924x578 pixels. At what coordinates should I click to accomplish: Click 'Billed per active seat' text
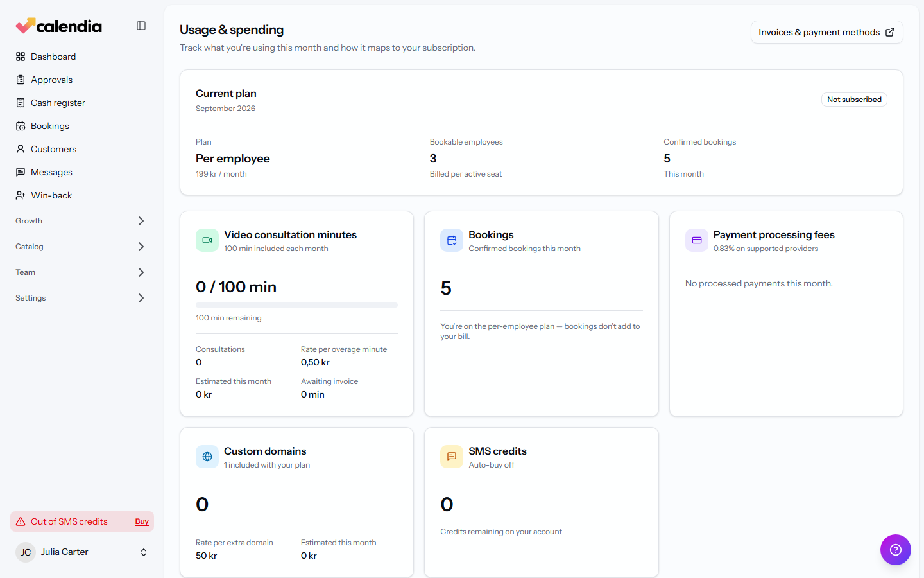coord(466,174)
